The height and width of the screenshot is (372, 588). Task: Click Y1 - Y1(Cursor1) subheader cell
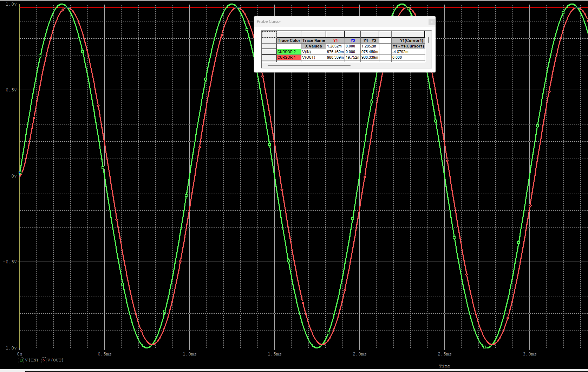coord(409,46)
